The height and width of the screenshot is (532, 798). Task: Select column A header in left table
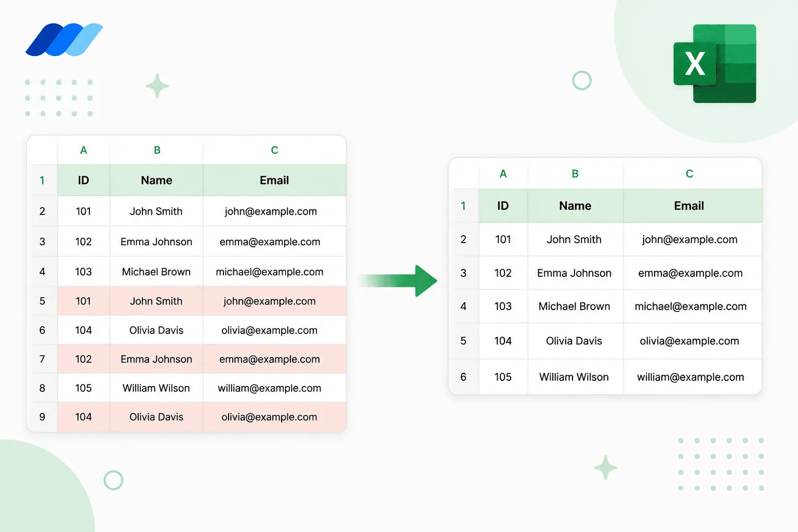pos(84,150)
